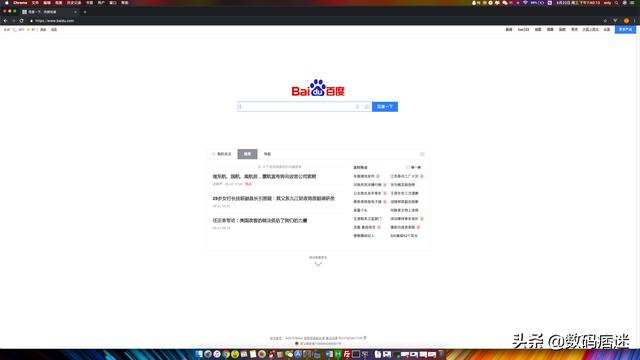
Task: Open the 任正非专访 news headline
Action: (x=260, y=220)
